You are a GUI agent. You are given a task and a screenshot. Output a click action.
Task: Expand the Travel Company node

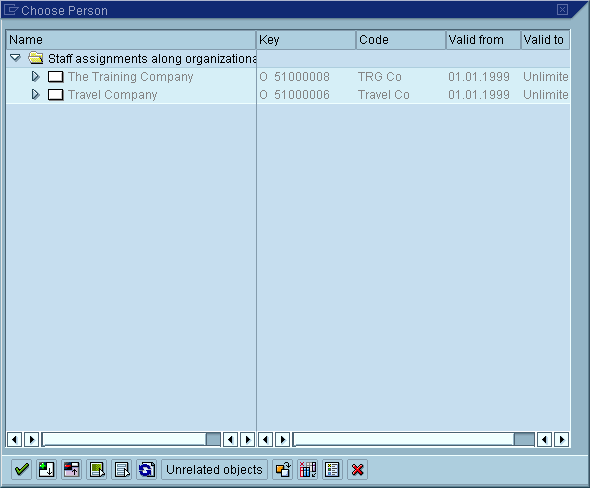pyautogui.click(x=35, y=95)
